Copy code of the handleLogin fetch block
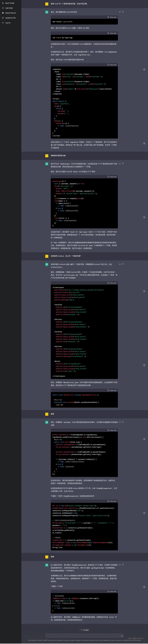Screen dimensions: 148x644 [112, 177]
